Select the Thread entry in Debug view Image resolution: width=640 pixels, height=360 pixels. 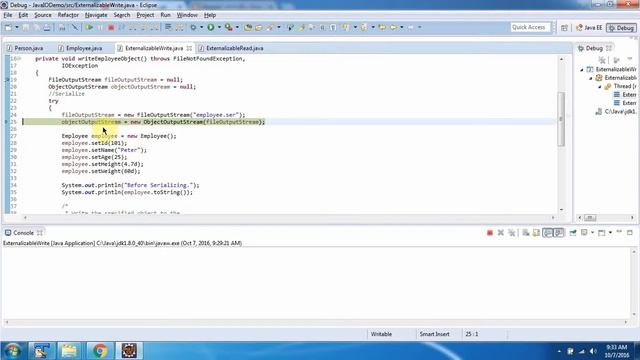(620, 87)
